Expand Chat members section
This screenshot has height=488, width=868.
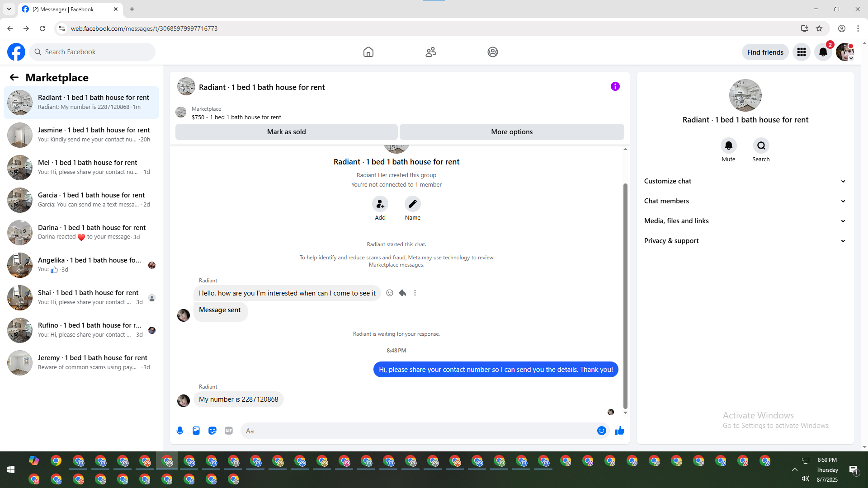pos(745,201)
